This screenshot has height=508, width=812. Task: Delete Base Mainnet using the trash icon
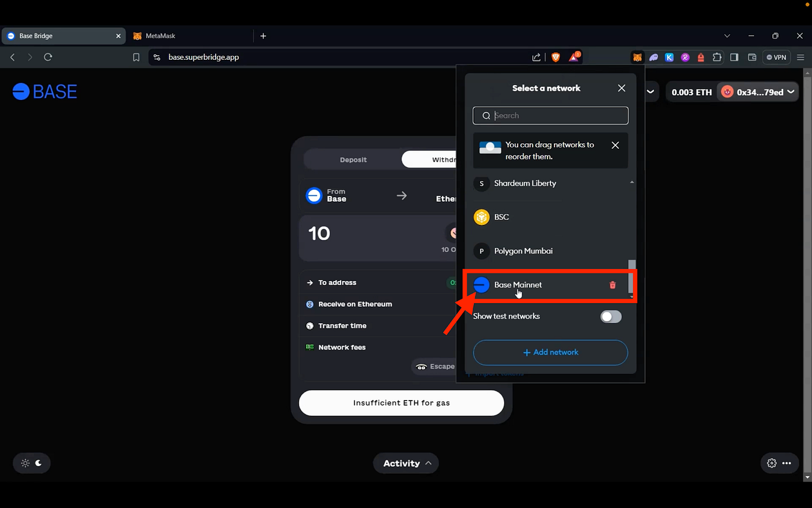(x=612, y=285)
